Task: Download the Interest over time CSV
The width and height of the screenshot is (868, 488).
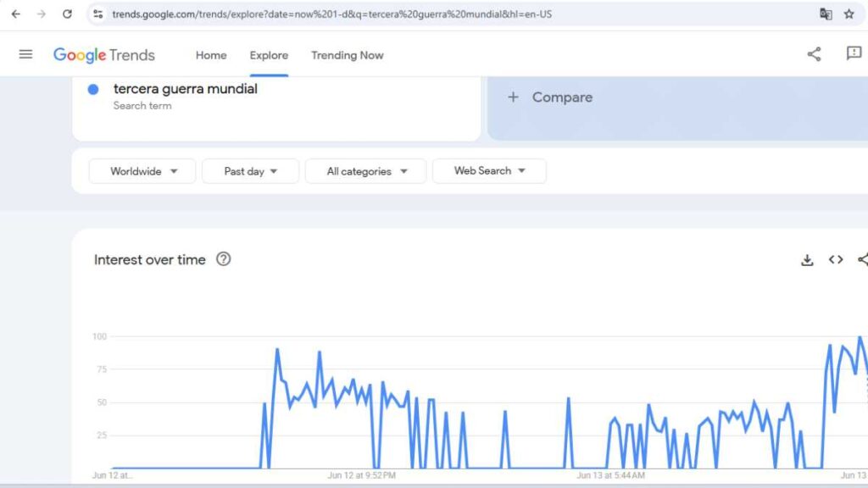Action: click(807, 260)
